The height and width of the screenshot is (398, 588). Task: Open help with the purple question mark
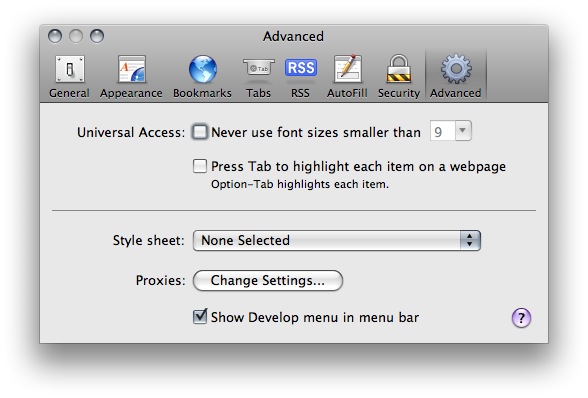(x=521, y=318)
